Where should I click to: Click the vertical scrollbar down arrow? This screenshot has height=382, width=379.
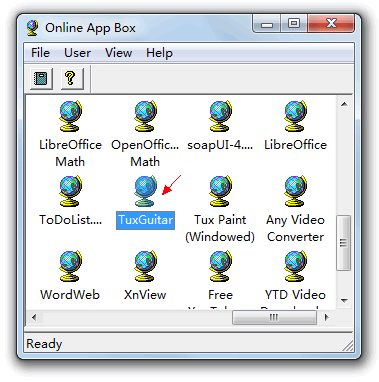[344, 301]
